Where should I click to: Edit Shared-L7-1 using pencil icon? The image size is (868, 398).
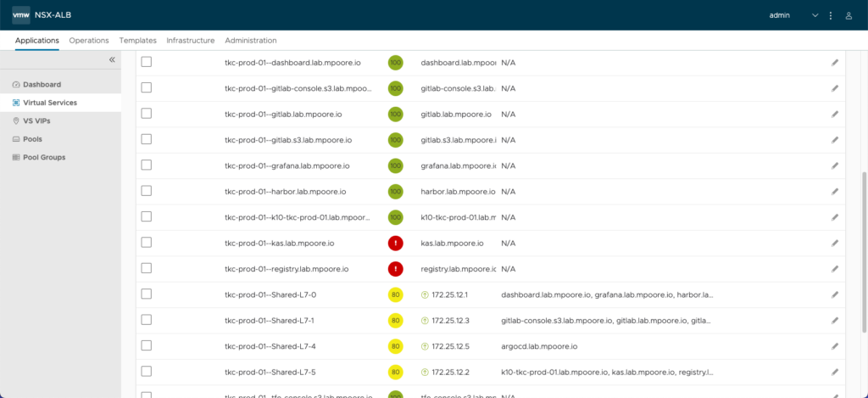835,321
